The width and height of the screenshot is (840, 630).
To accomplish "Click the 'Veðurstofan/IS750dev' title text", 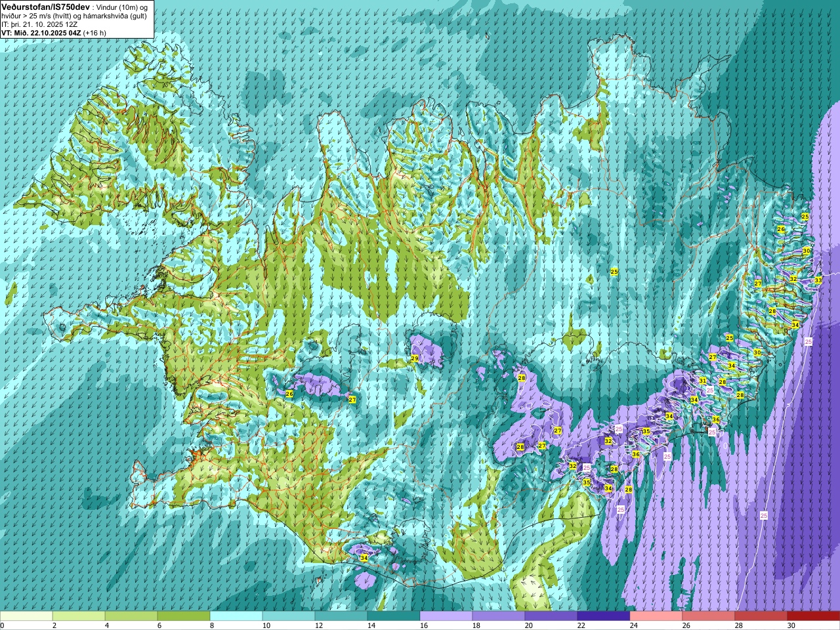I will (46, 7).
